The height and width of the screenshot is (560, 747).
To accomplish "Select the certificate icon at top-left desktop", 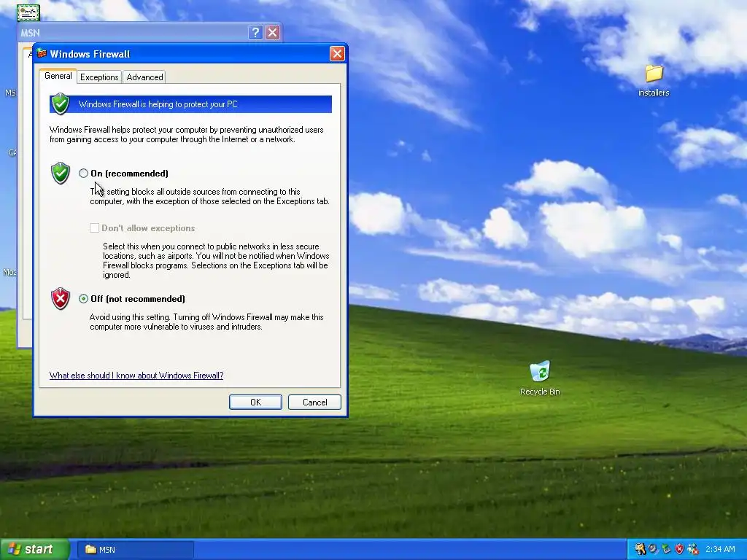I will [x=28, y=13].
